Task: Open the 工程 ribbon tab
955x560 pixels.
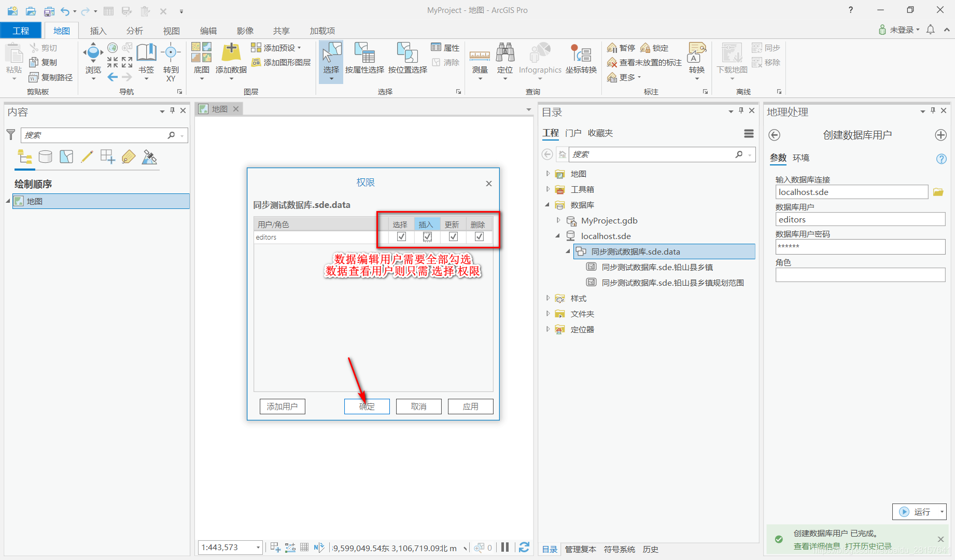Action: pos(21,31)
